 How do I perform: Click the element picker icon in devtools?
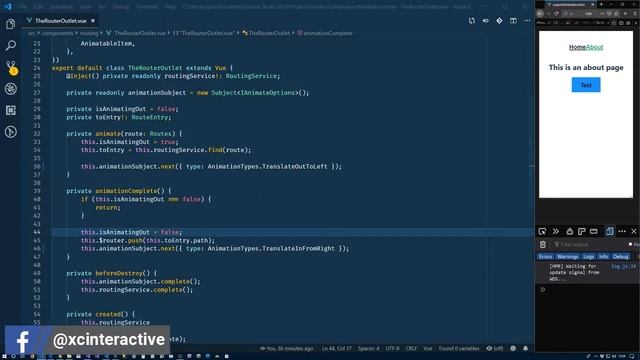[542, 231]
